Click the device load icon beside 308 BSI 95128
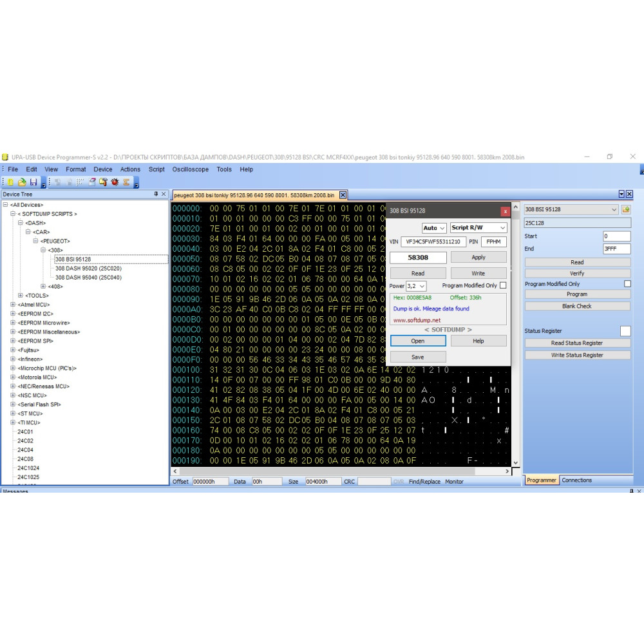 pos(626,209)
